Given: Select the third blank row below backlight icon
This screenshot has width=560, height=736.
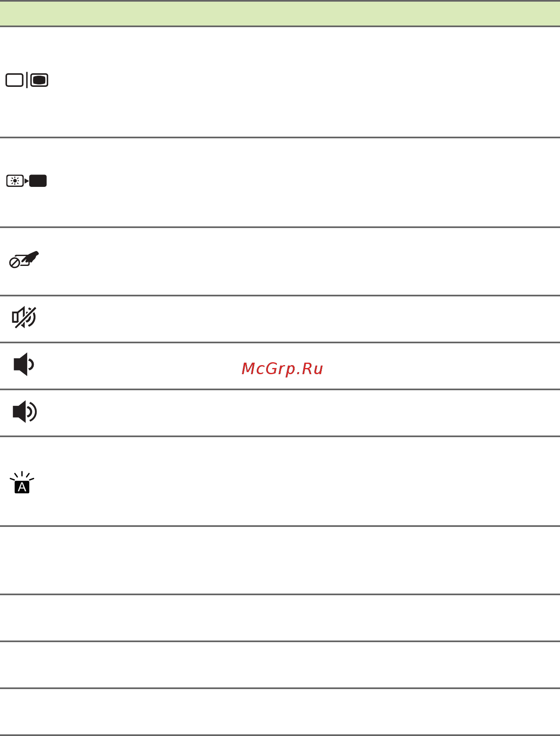Looking at the screenshot, I should [280, 664].
